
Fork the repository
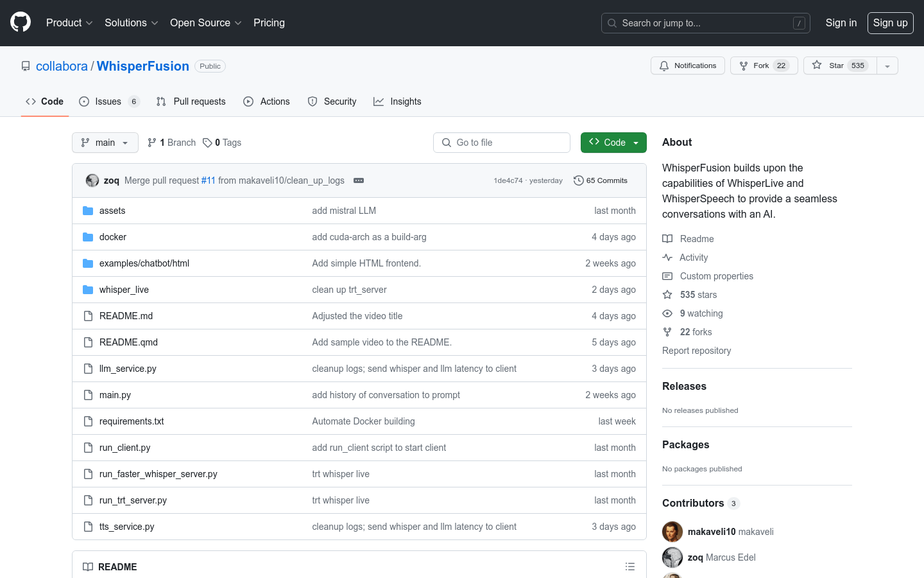point(764,66)
